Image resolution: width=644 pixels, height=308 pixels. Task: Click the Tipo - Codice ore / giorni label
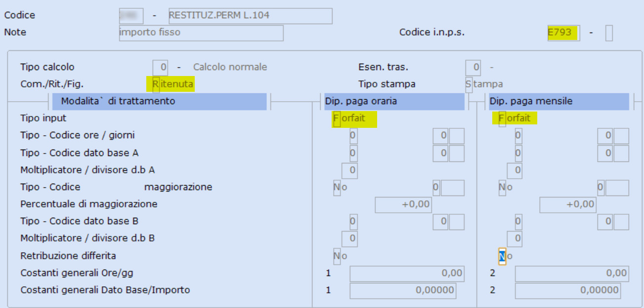click(x=78, y=135)
